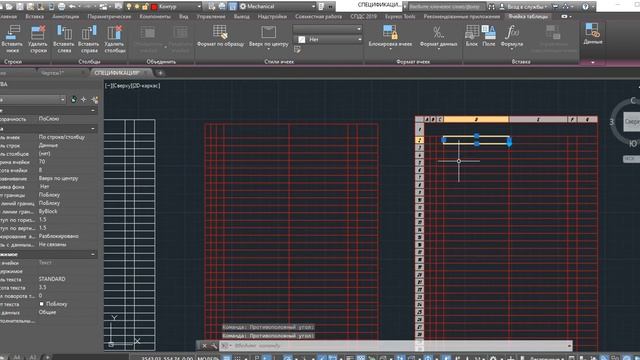This screenshot has width=640, height=360.
Task: Collapse the first Properties section minus button
Action: point(93,111)
